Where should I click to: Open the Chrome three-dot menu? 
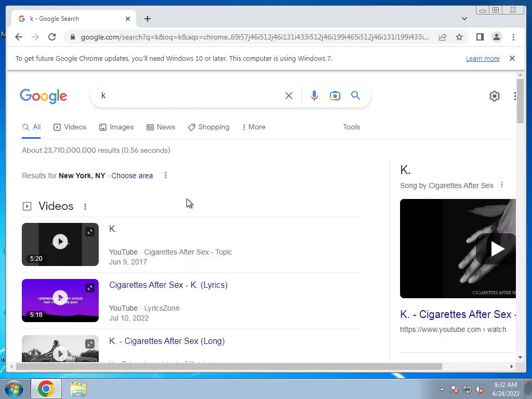pos(513,37)
